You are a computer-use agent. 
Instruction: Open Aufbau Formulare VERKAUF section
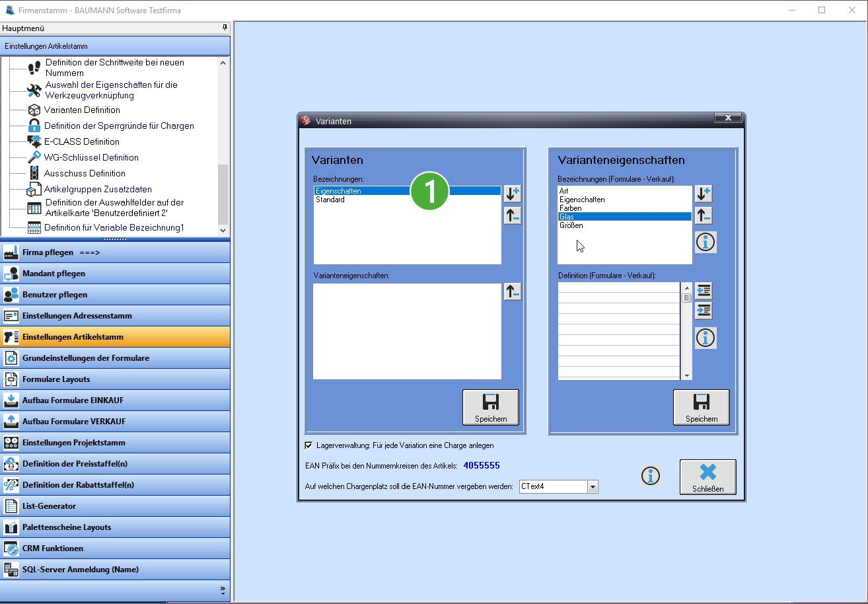tap(116, 422)
